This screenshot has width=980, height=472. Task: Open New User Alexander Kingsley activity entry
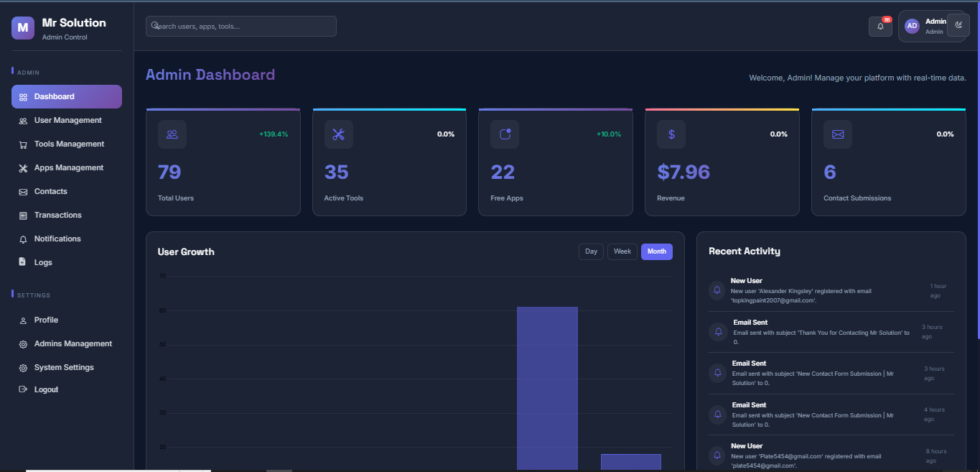coord(831,290)
